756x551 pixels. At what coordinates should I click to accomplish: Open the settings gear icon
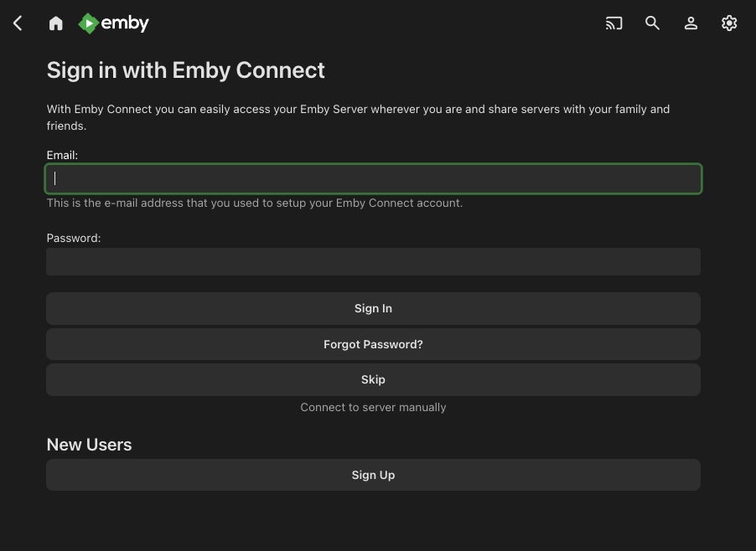click(x=729, y=23)
